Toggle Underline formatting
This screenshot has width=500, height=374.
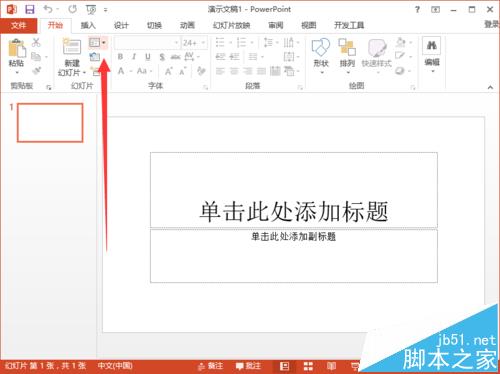[148, 57]
